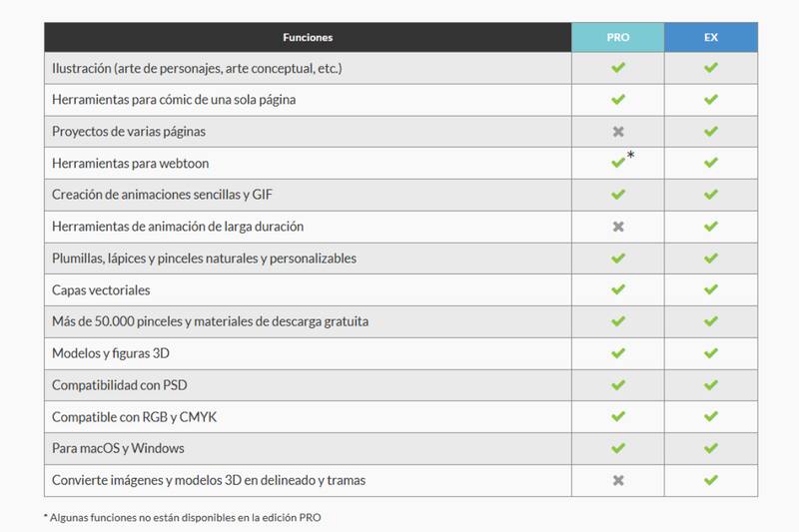Click the EX checkmark for Capas vectoriales

pyautogui.click(x=710, y=289)
